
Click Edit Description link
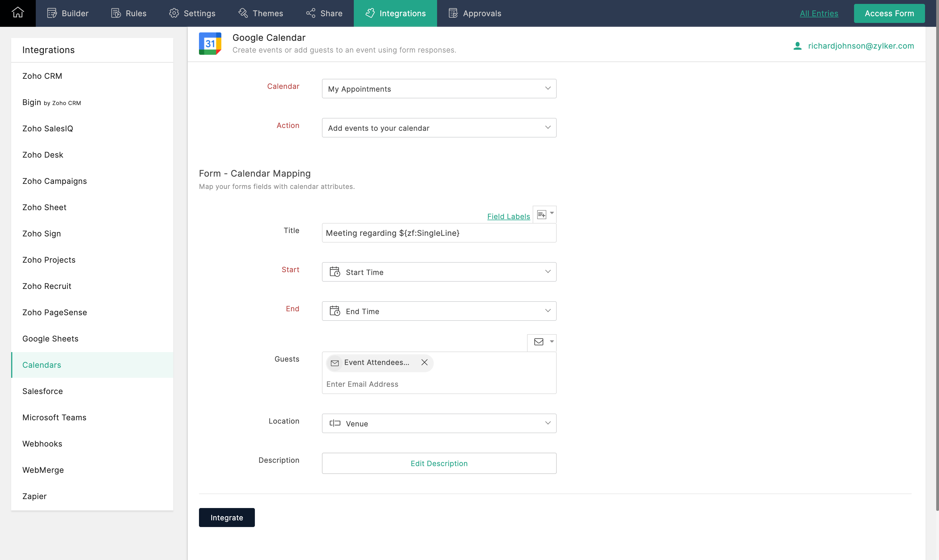pos(439,463)
